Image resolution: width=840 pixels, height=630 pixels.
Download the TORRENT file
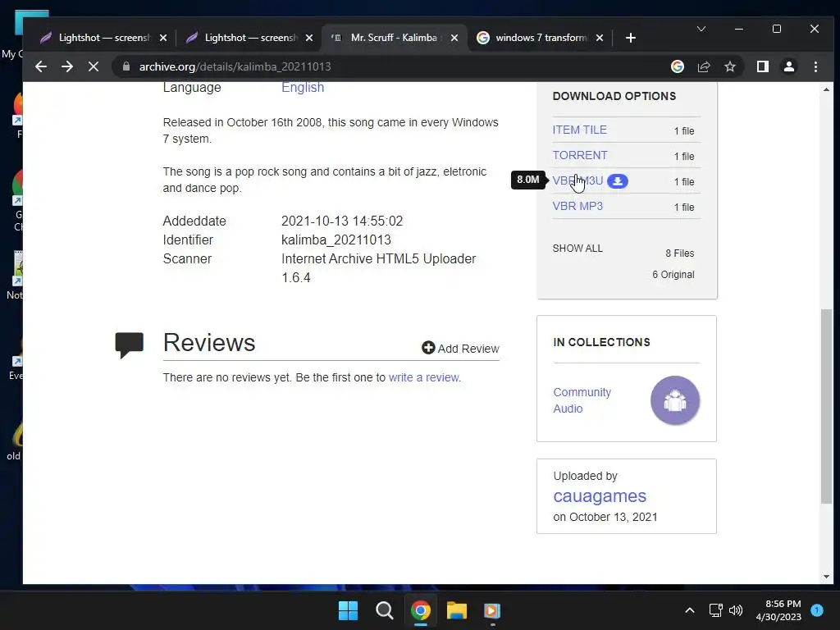coord(580,155)
